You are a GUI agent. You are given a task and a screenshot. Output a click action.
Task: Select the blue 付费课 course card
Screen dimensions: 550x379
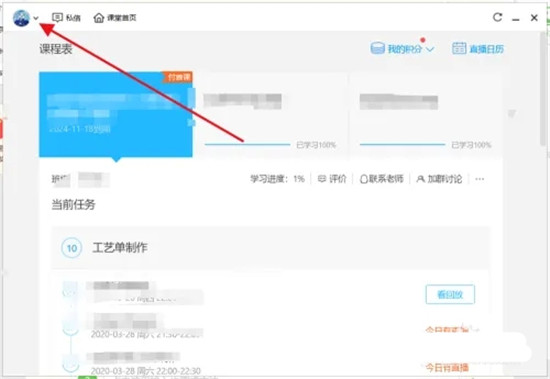[116, 114]
